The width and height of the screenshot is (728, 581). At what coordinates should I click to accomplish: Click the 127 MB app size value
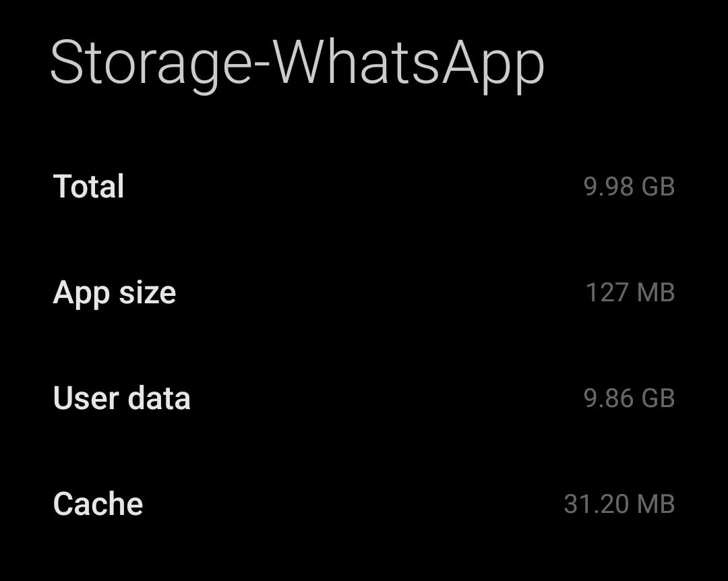click(631, 293)
